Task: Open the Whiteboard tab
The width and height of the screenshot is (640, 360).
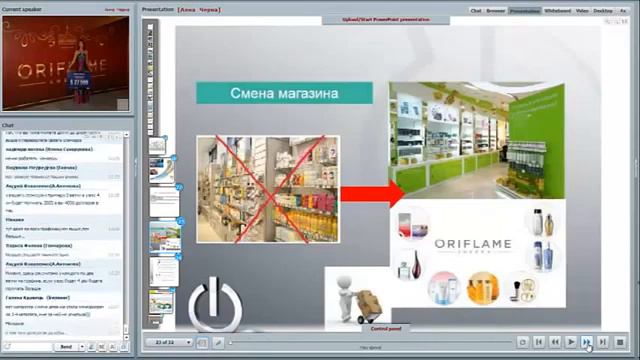Action: [558, 11]
